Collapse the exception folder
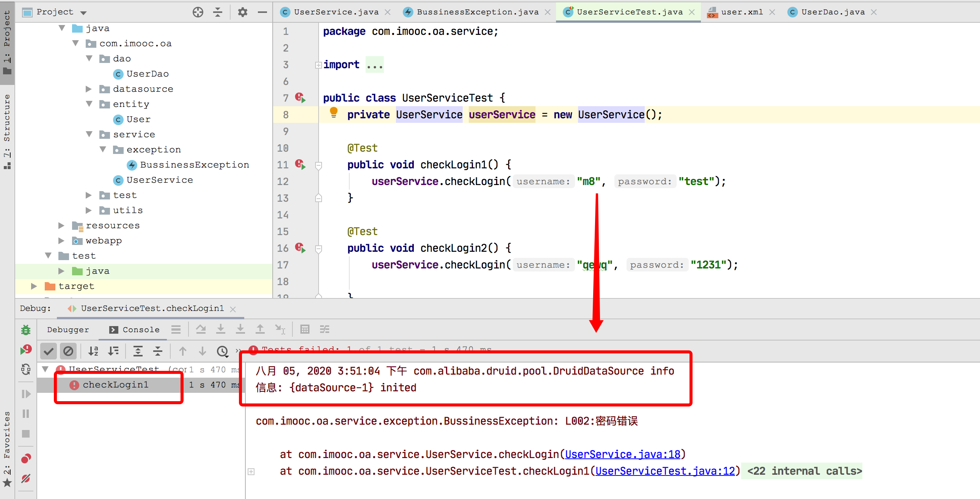The height and width of the screenshot is (499, 980). [103, 149]
